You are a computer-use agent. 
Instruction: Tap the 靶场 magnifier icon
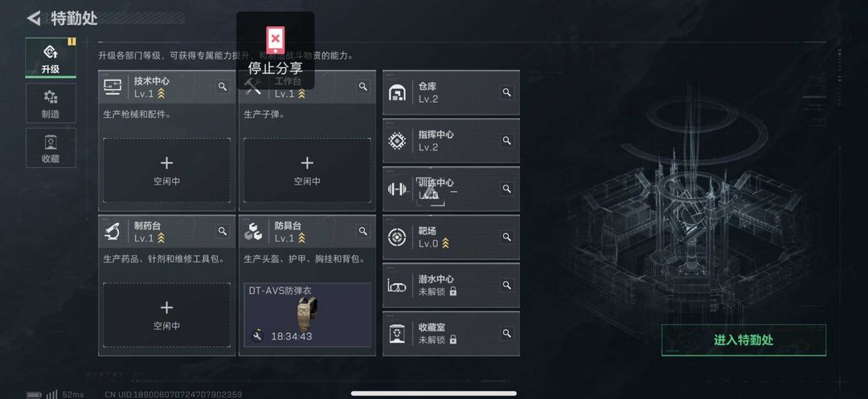click(506, 237)
